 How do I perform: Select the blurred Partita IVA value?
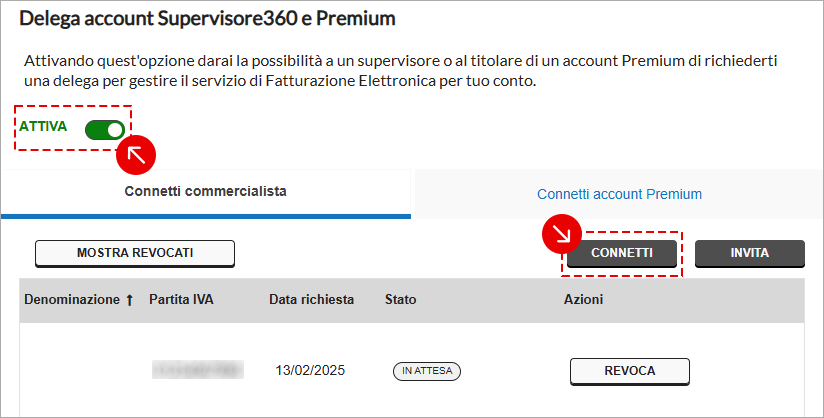pos(198,370)
